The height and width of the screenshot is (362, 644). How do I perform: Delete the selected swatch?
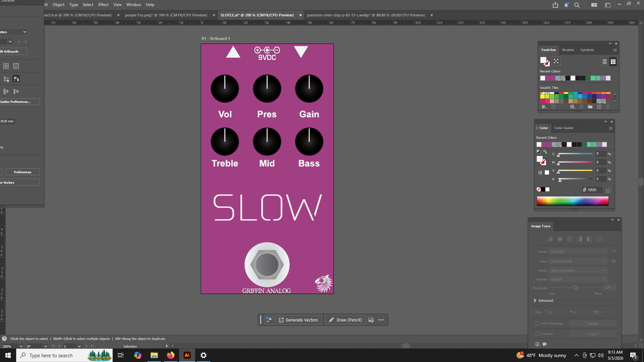coord(607,107)
